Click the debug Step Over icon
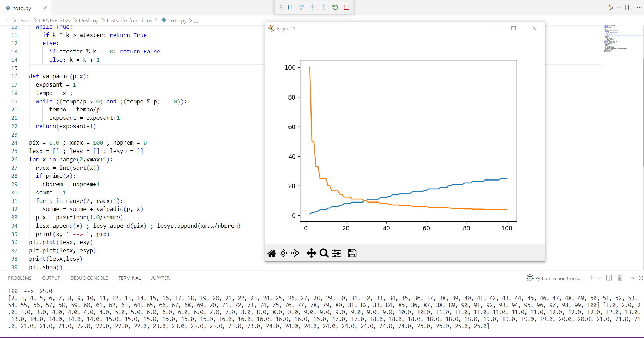Screen dimensions: 644x338 pos(301,7)
